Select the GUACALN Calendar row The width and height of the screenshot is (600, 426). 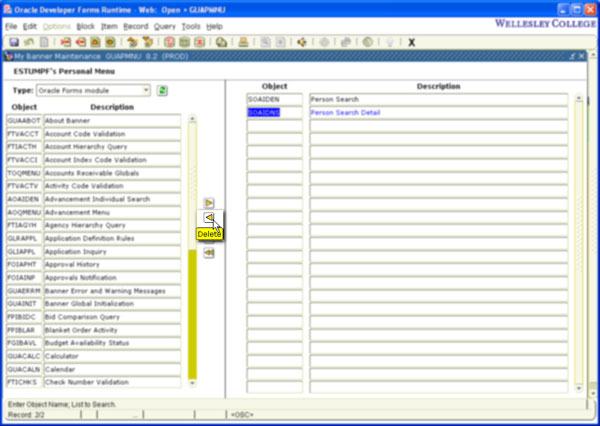click(x=94, y=369)
